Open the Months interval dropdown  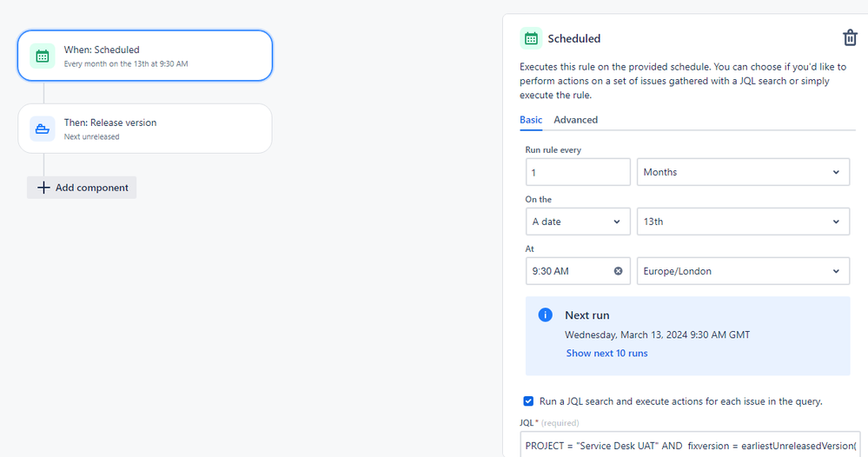[743, 172]
